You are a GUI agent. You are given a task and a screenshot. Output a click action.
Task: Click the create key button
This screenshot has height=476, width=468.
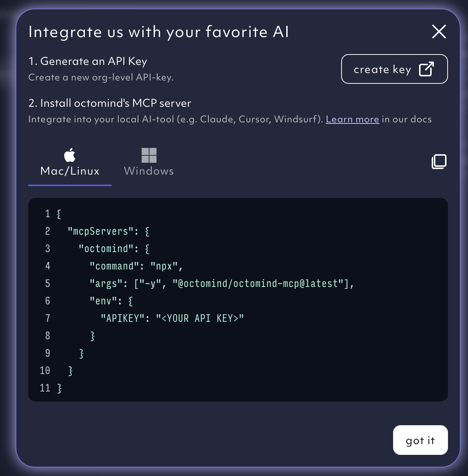click(394, 69)
